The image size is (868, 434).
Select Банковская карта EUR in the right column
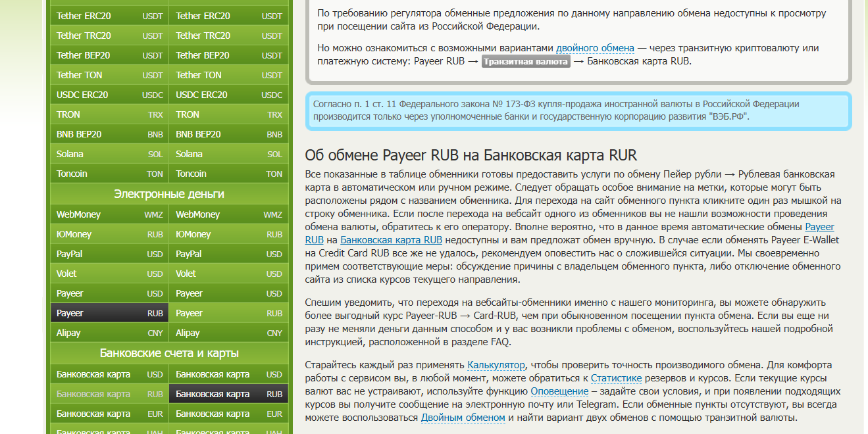click(228, 414)
